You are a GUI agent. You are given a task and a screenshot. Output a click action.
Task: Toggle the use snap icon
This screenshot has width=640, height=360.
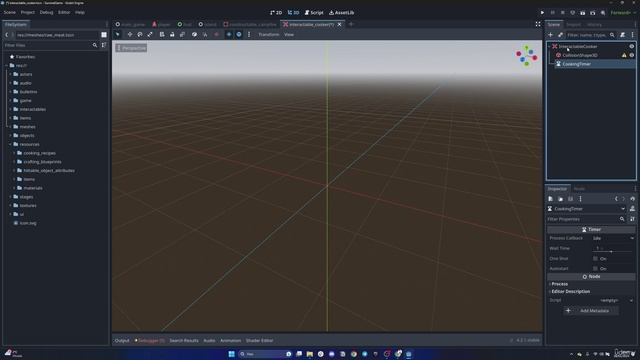tap(205, 35)
